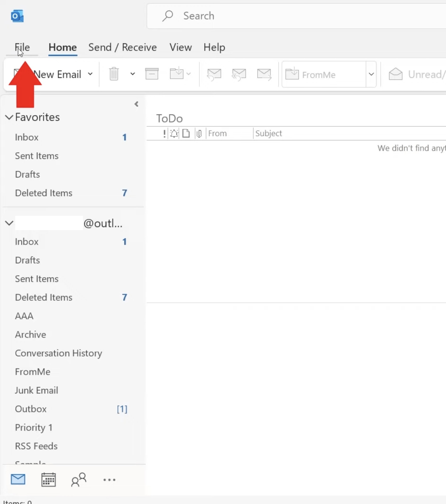
Task: Open Delete options dropdown arrow
Action: 133,74
